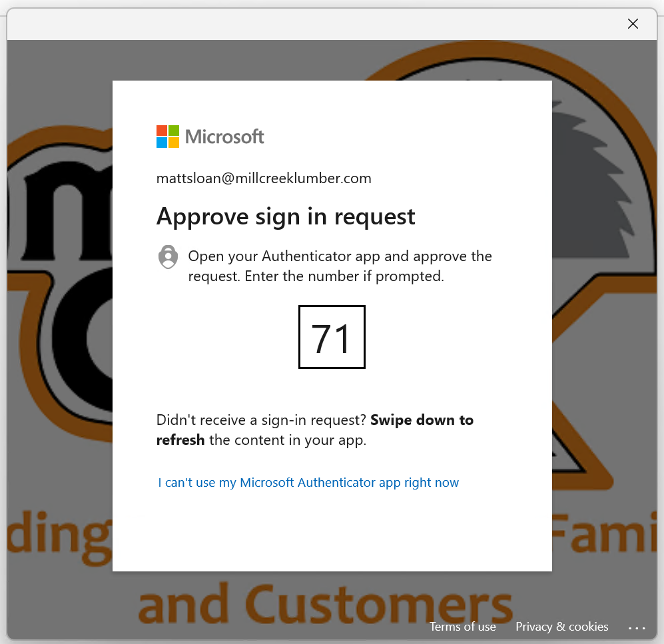
Task: Open the ellipsis more options menu
Action: pyautogui.click(x=637, y=627)
